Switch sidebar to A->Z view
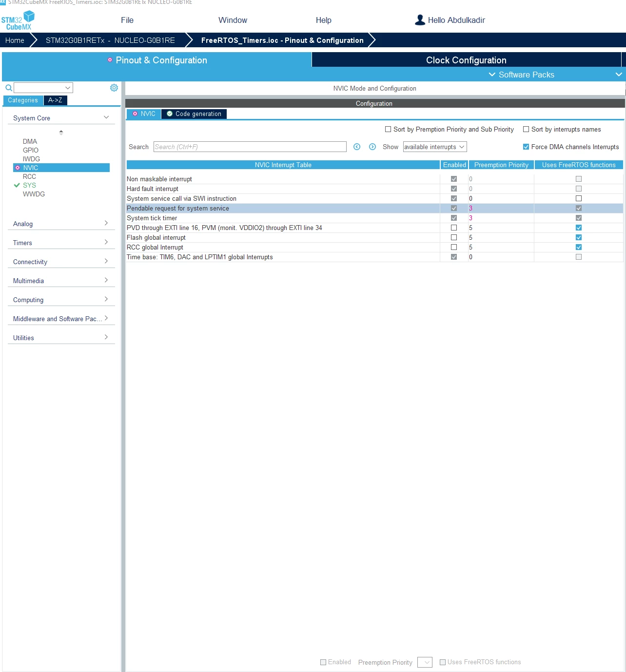Image resolution: width=626 pixels, height=672 pixels. point(55,100)
